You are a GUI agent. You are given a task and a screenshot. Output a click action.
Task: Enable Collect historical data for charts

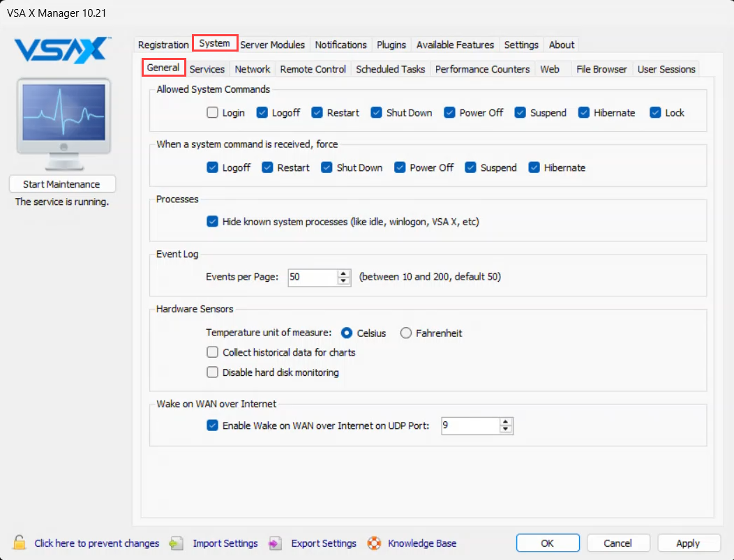coord(213,351)
